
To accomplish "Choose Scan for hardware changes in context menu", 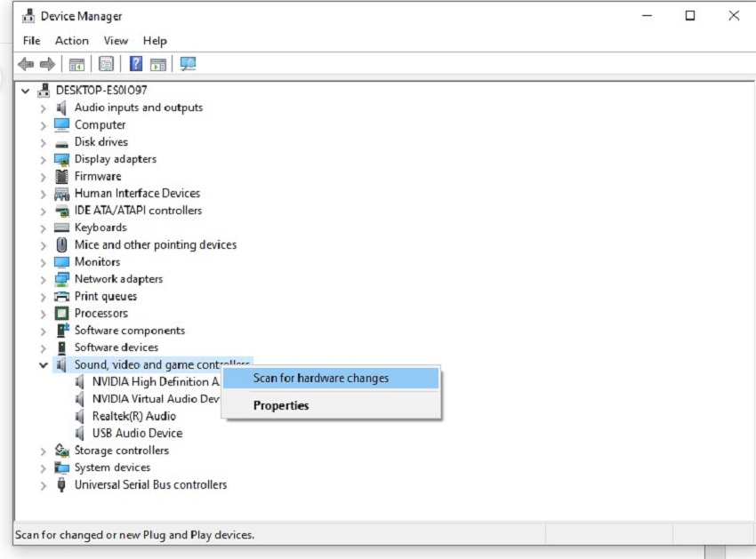I will click(x=321, y=379).
